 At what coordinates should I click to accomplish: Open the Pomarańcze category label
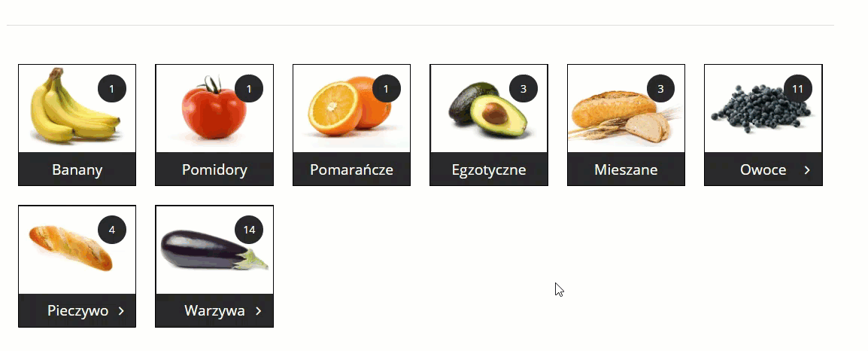click(x=351, y=169)
